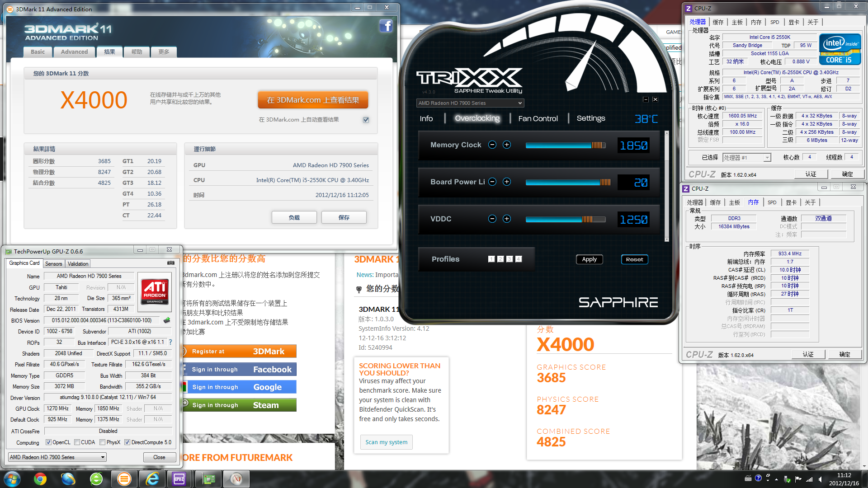
Task: Click orange view results on 3DMark.com button
Action: point(313,100)
